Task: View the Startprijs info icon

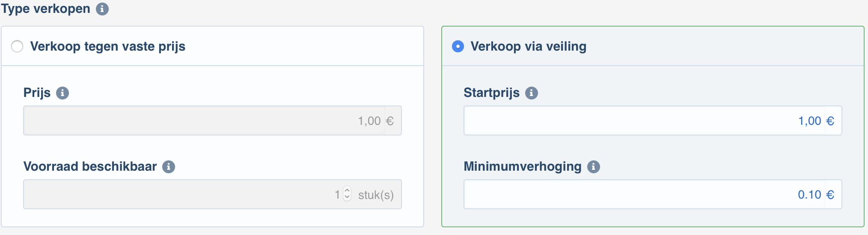Action: click(x=532, y=93)
